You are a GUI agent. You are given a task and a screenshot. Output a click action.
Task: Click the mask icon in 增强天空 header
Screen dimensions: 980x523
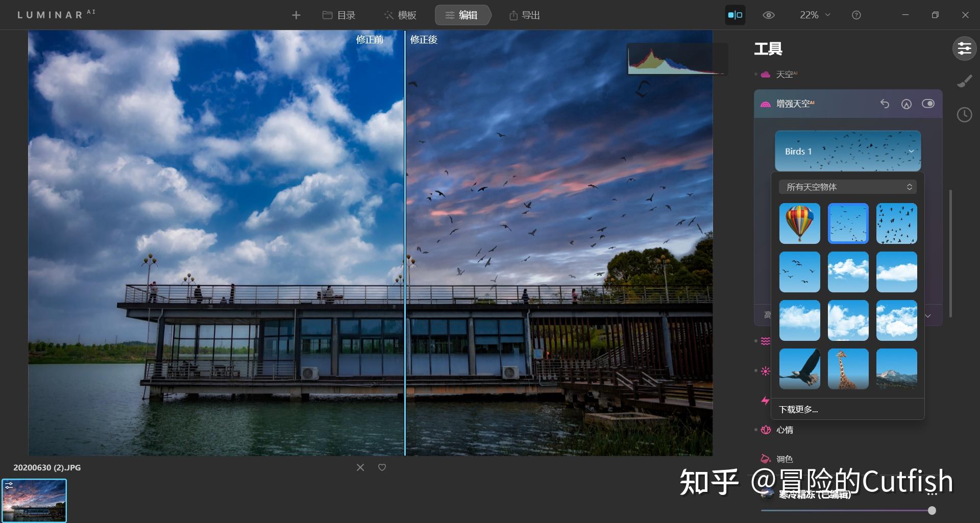coord(906,104)
